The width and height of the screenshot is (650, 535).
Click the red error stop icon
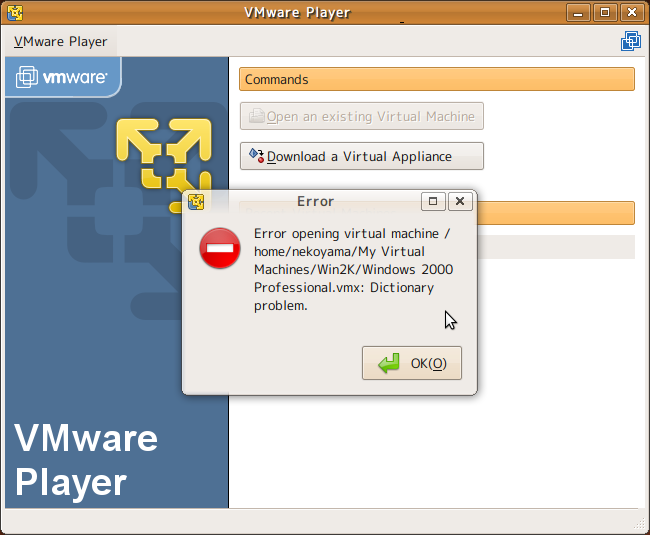[x=219, y=248]
